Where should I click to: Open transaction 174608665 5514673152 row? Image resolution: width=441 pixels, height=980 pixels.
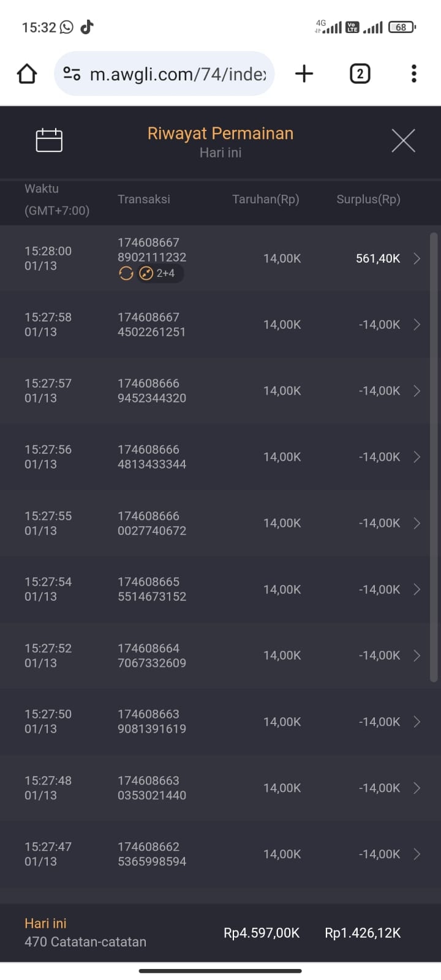[152, 589]
